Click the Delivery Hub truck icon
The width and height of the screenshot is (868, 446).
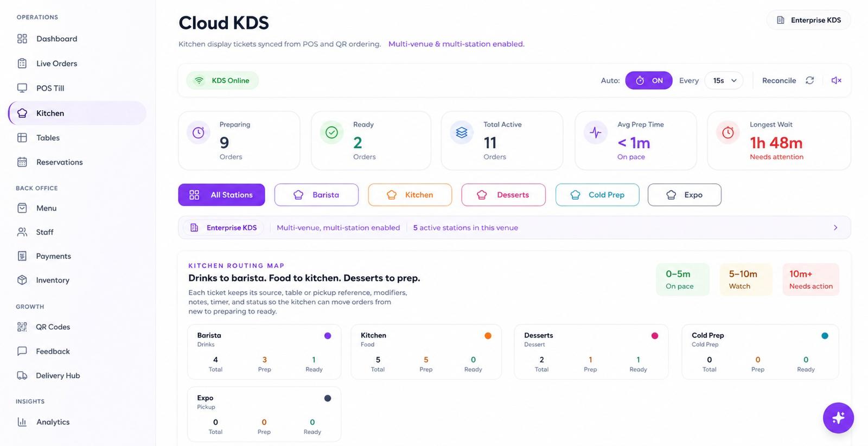22,375
